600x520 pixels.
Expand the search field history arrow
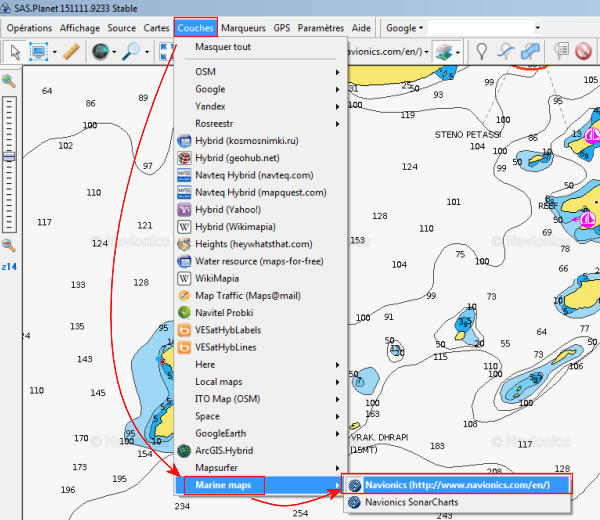[x=537, y=28]
